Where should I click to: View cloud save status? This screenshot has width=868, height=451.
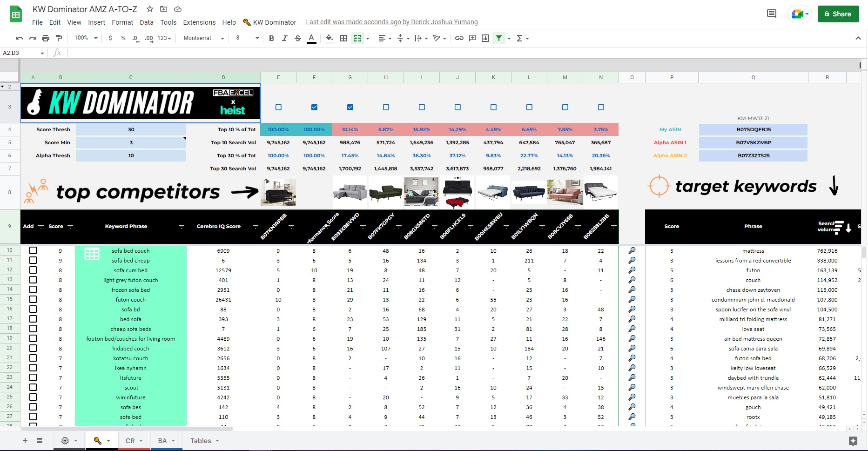178,9
